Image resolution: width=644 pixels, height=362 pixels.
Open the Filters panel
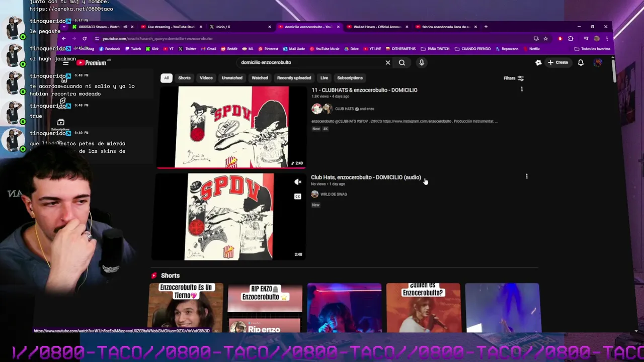pyautogui.click(x=514, y=78)
